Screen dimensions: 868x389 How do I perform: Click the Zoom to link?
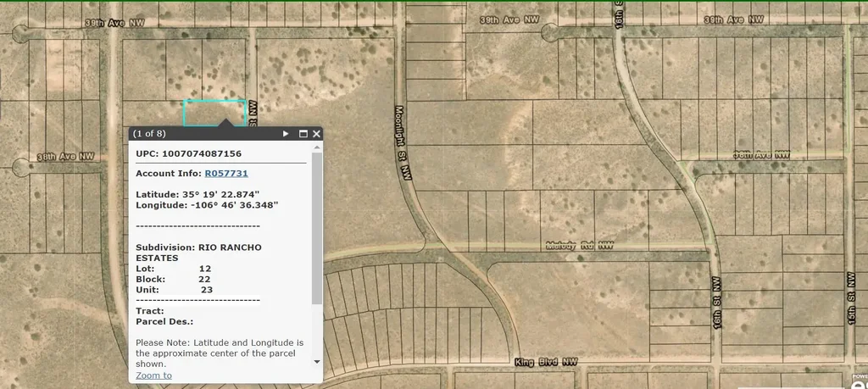click(153, 375)
